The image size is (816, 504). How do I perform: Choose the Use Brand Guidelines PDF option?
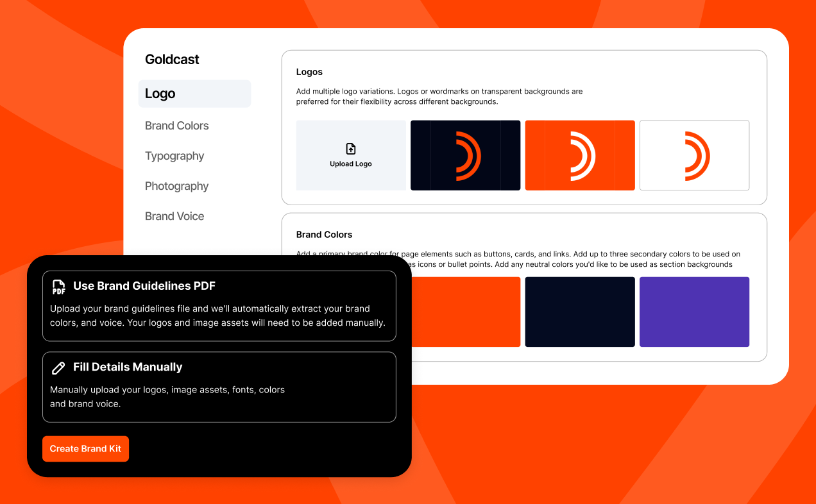click(x=219, y=305)
